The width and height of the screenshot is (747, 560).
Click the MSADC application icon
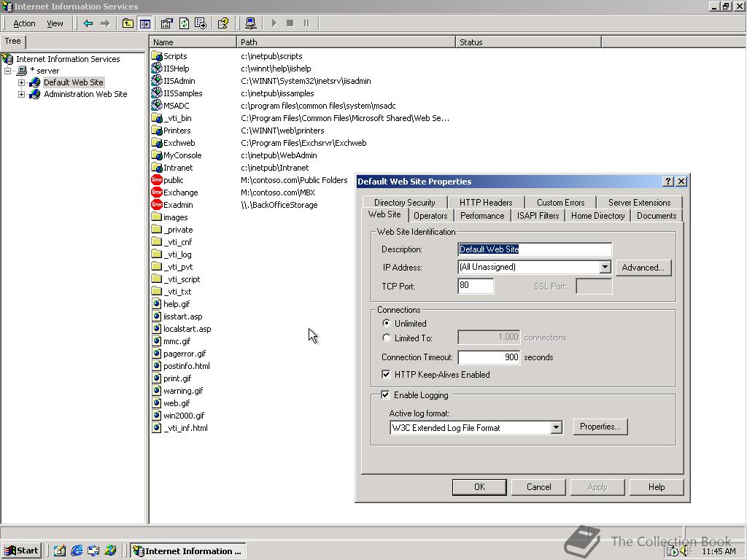[157, 106]
